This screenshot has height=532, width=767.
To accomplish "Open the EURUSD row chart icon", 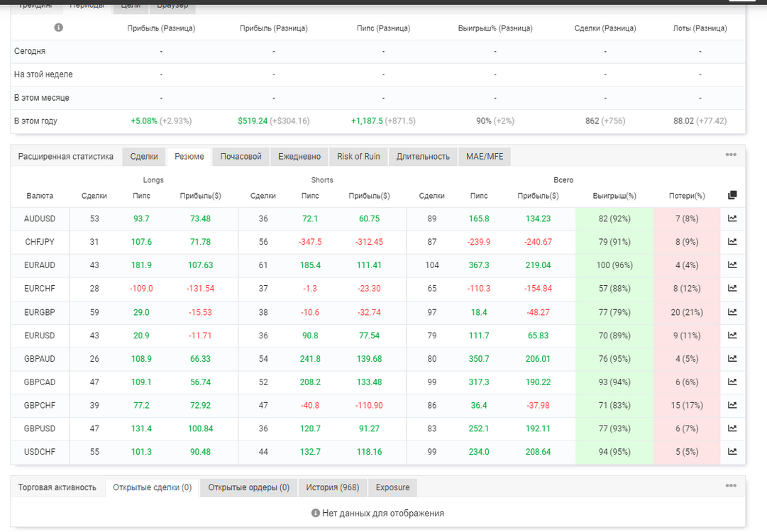I will tap(732, 336).
